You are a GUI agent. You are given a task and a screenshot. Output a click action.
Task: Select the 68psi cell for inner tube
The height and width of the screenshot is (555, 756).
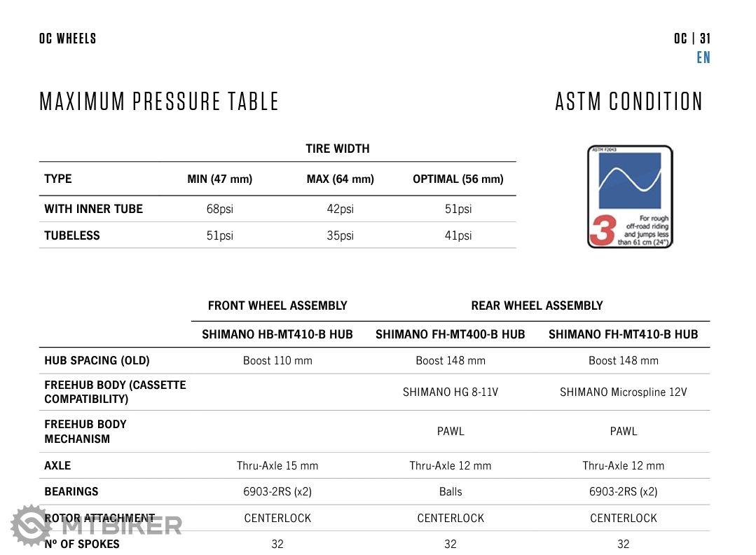pos(219,209)
